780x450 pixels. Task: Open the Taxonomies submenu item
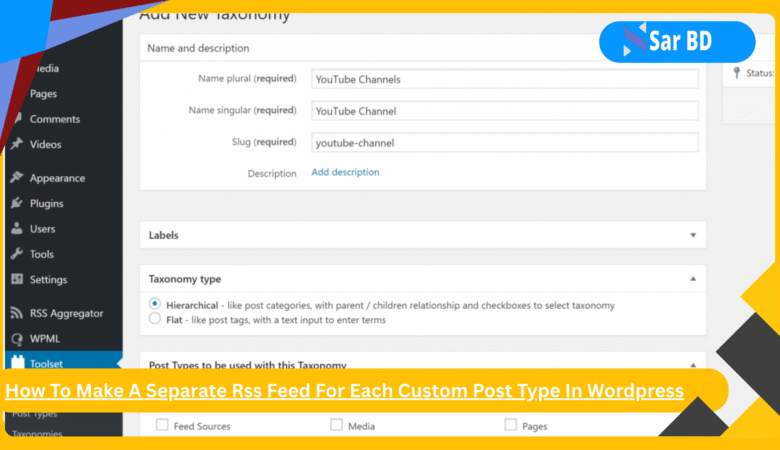pos(37,433)
